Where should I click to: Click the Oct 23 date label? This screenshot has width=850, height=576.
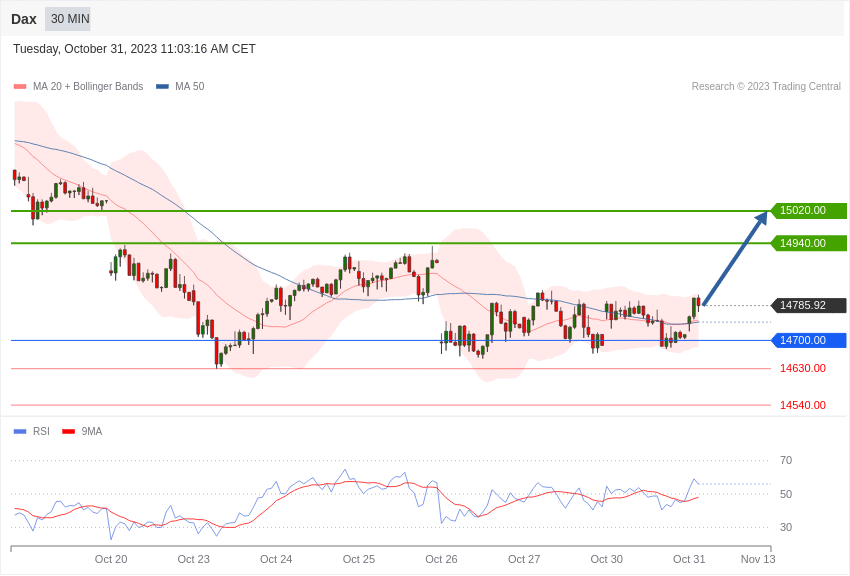pyautogui.click(x=194, y=559)
